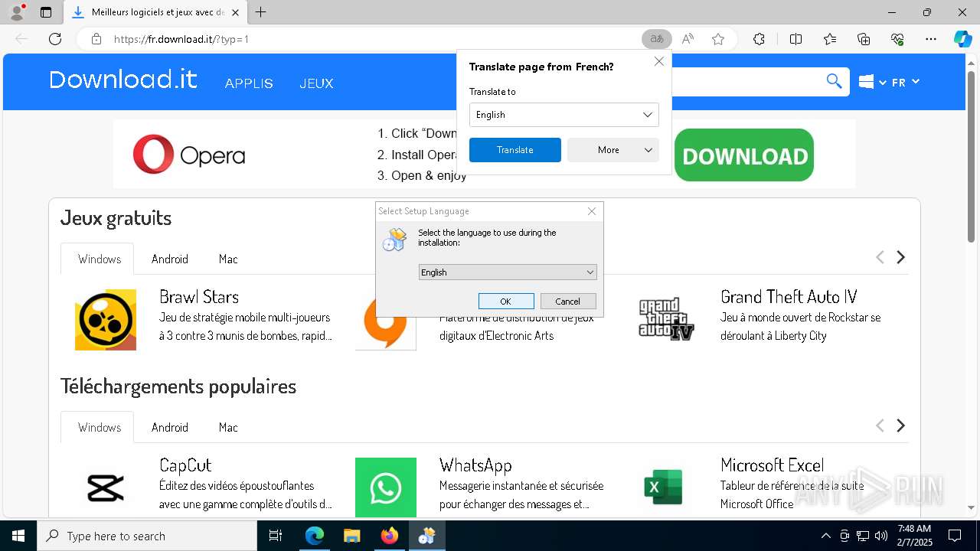Open Windows Start menu
980x551 pixels.
(x=18, y=536)
